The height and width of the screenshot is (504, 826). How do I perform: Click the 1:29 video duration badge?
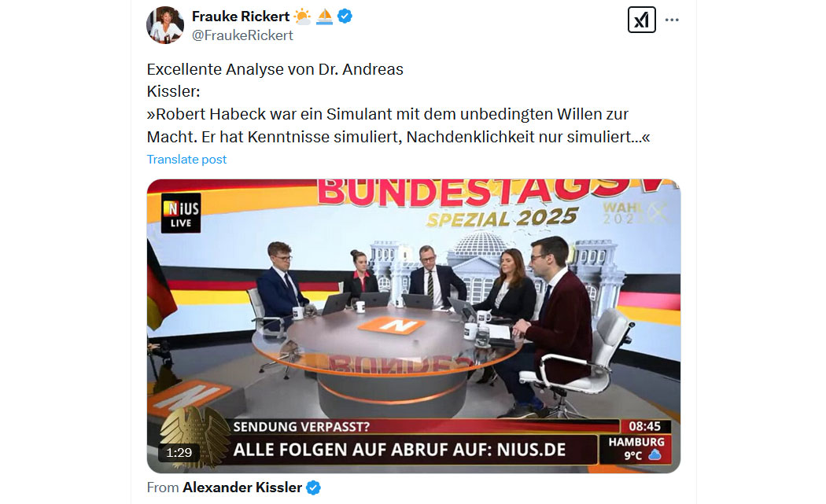pyautogui.click(x=179, y=453)
